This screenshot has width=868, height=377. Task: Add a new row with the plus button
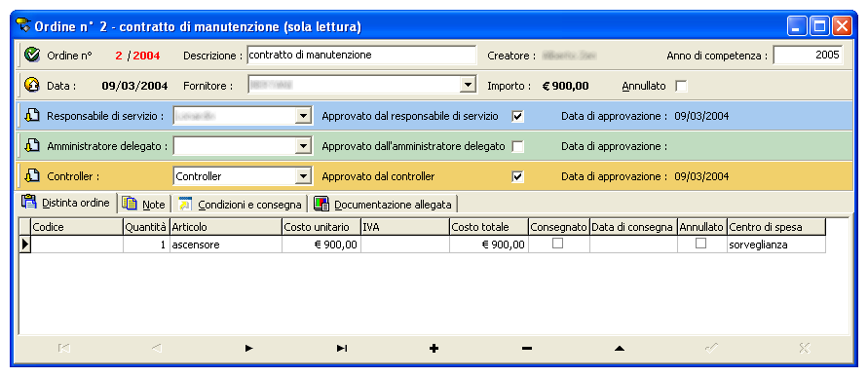[434, 348]
